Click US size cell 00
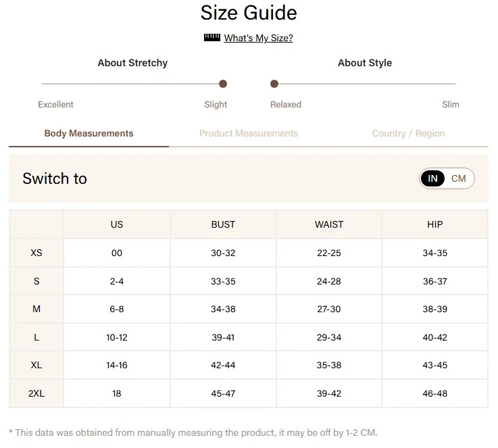This screenshot has width=498, height=448. [x=116, y=253]
